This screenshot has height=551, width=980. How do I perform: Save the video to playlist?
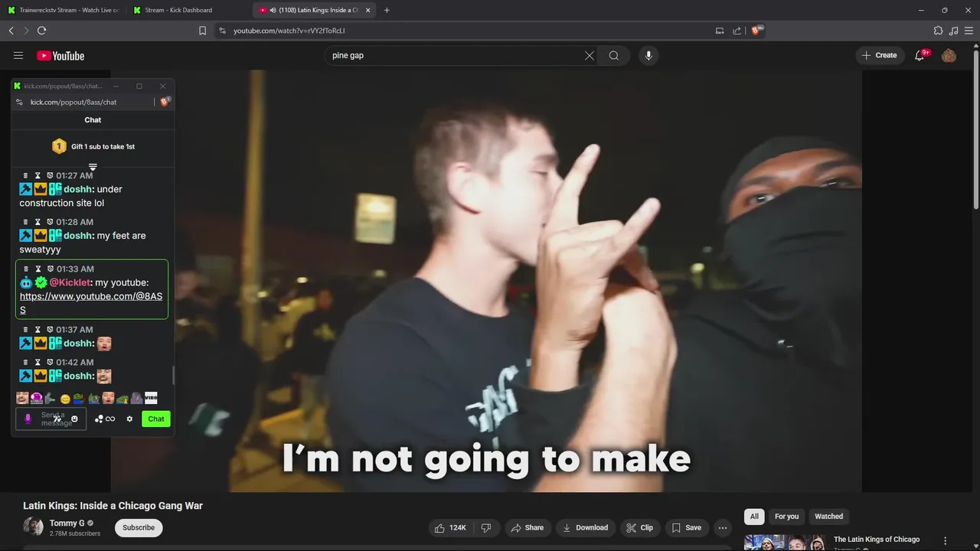click(686, 527)
